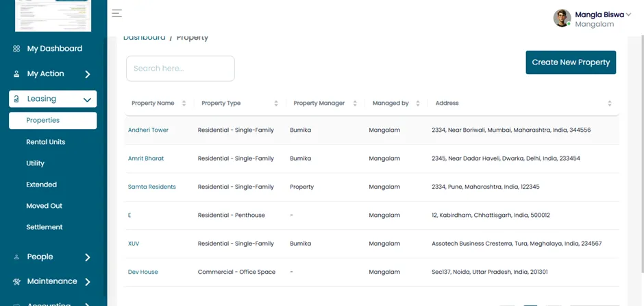Sort by Property Name column arrows
The width and height of the screenshot is (644, 306).
[x=184, y=103]
